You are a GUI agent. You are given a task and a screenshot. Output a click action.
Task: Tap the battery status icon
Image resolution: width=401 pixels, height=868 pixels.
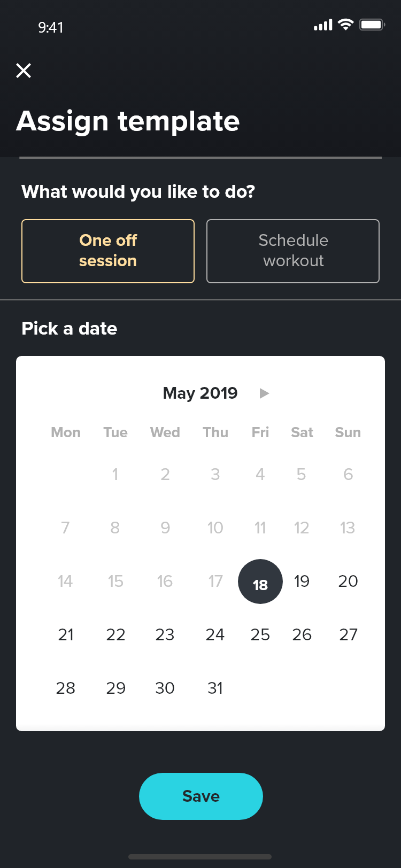click(372, 25)
